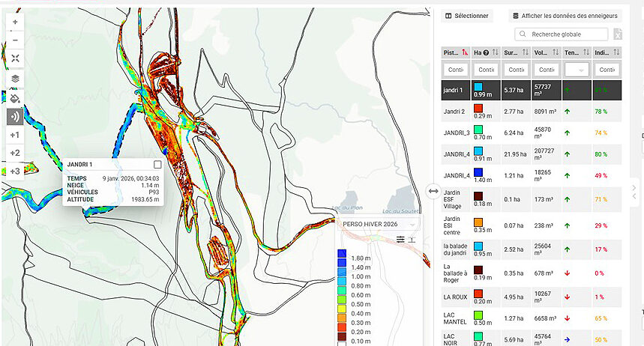Screen dimensions: 644x346
Task: Toggle the live signal tracking icon
Action: pos(15,117)
